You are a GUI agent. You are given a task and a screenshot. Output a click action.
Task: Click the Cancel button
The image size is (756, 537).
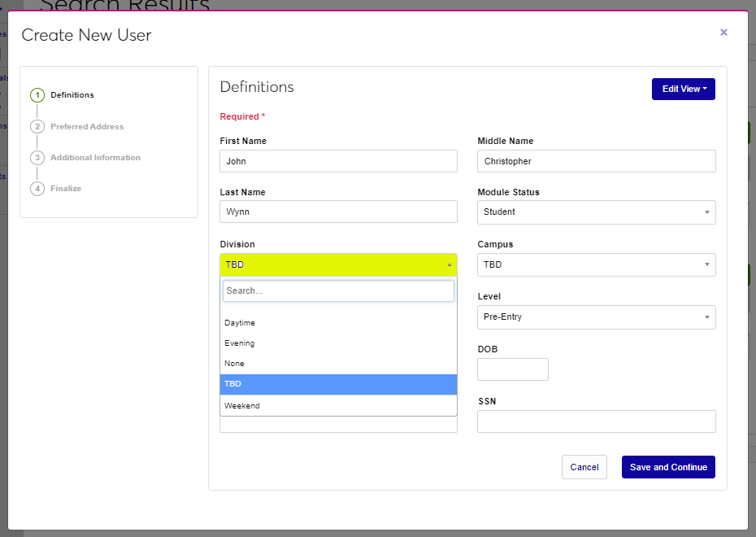point(584,467)
